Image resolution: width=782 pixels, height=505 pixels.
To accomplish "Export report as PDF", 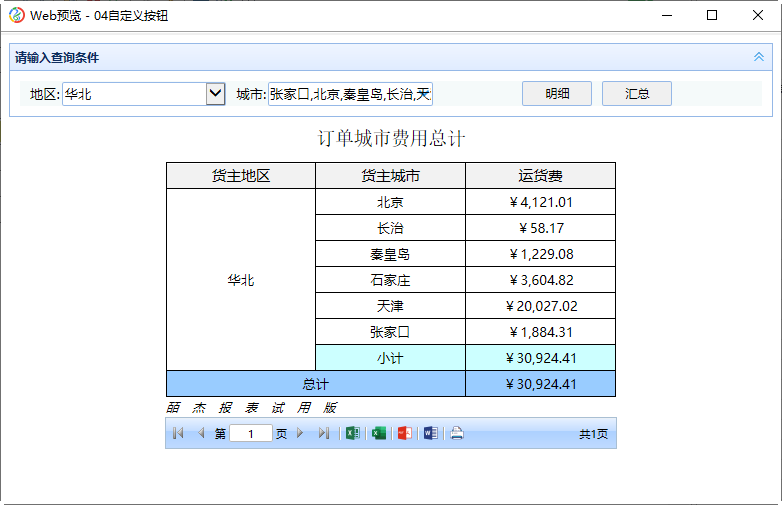I will point(404,434).
